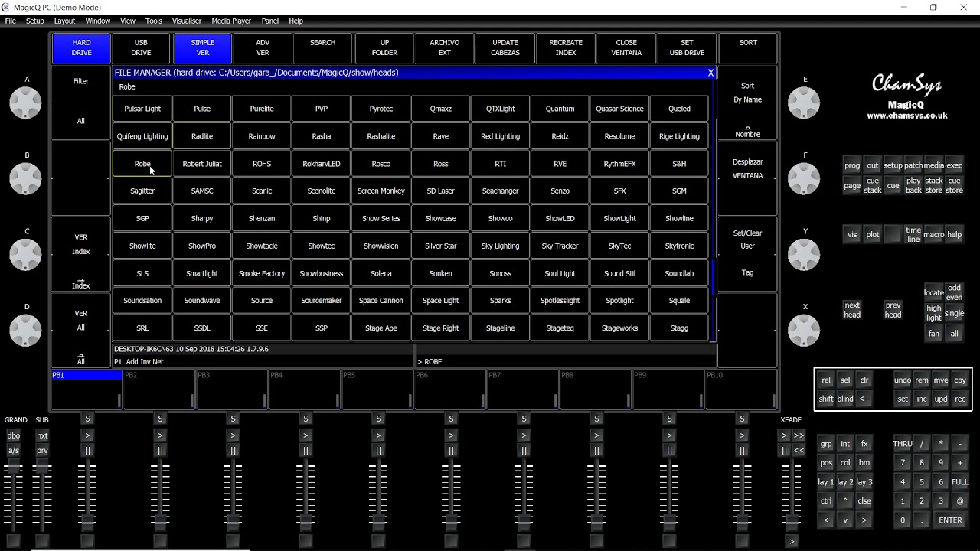Image resolution: width=980 pixels, height=551 pixels.
Task: Click the undo button
Action: (903, 380)
